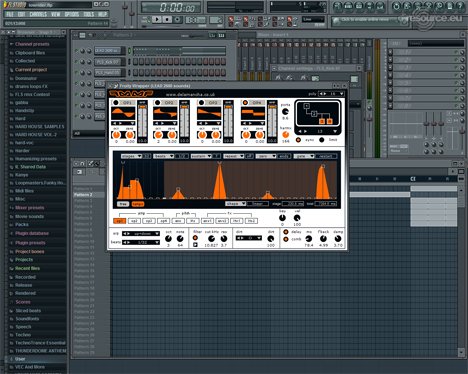The width and height of the screenshot is (468, 374).
Task: Click the filter res knob
Action: (224, 238)
